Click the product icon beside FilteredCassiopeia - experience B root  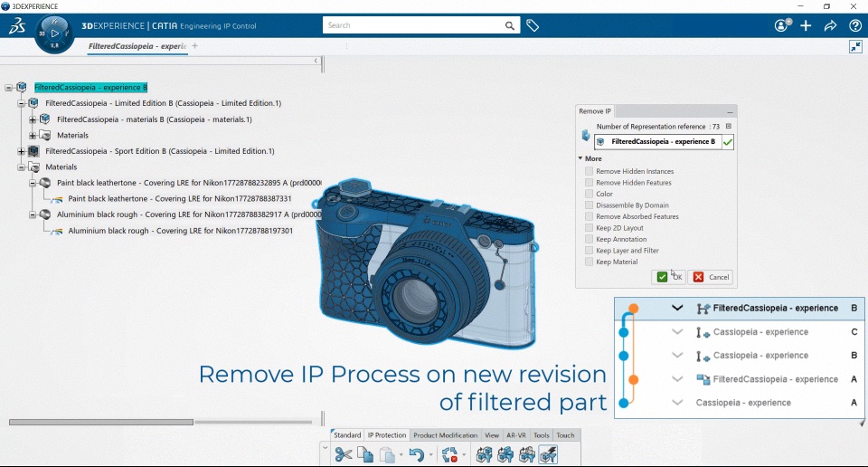pyautogui.click(x=22, y=88)
